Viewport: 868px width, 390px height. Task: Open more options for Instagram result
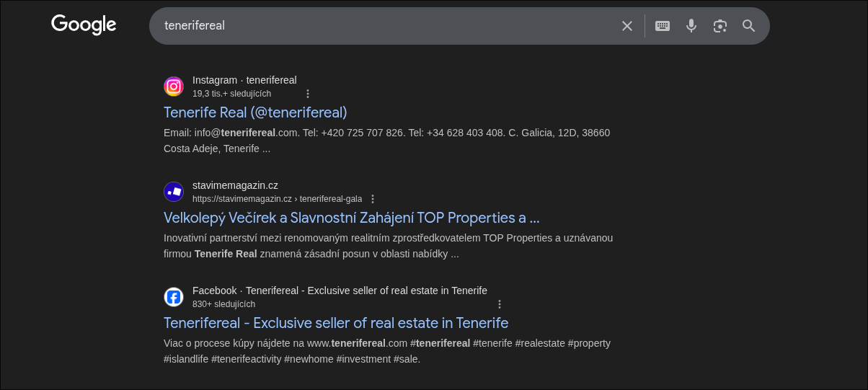[x=308, y=94]
